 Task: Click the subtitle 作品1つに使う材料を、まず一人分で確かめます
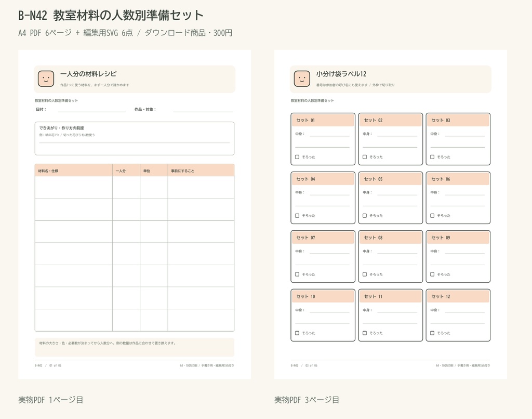coord(95,85)
